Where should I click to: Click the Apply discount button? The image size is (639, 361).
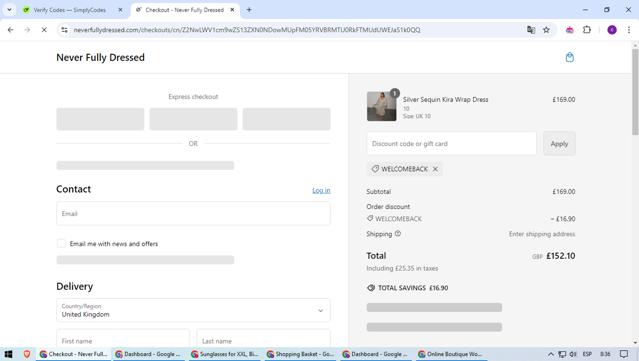[559, 143]
